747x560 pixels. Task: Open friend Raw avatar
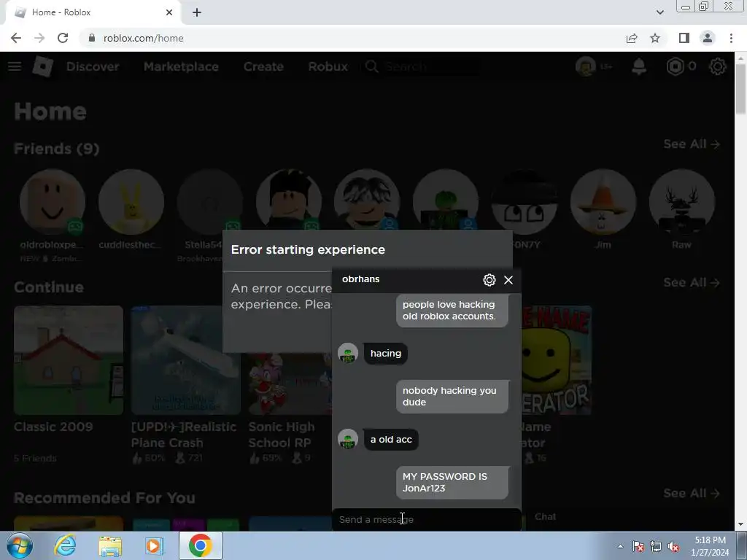(682, 202)
